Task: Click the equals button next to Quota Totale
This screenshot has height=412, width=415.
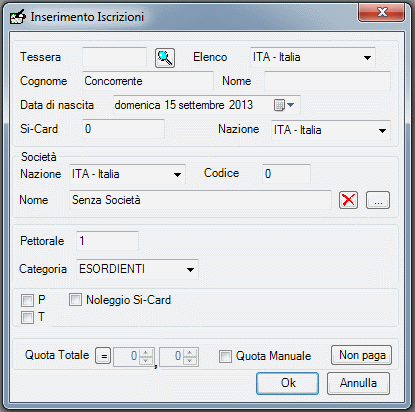Action: coord(103,356)
